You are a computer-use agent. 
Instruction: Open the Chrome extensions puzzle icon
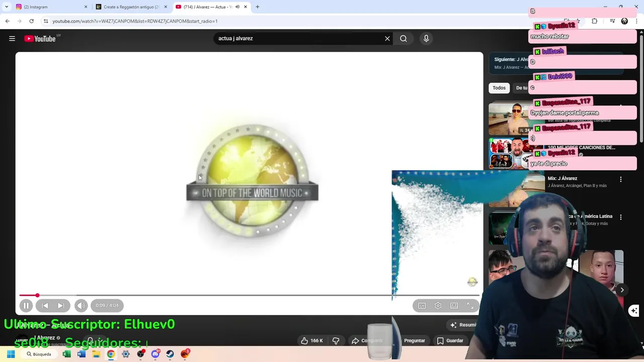tap(595, 21)
